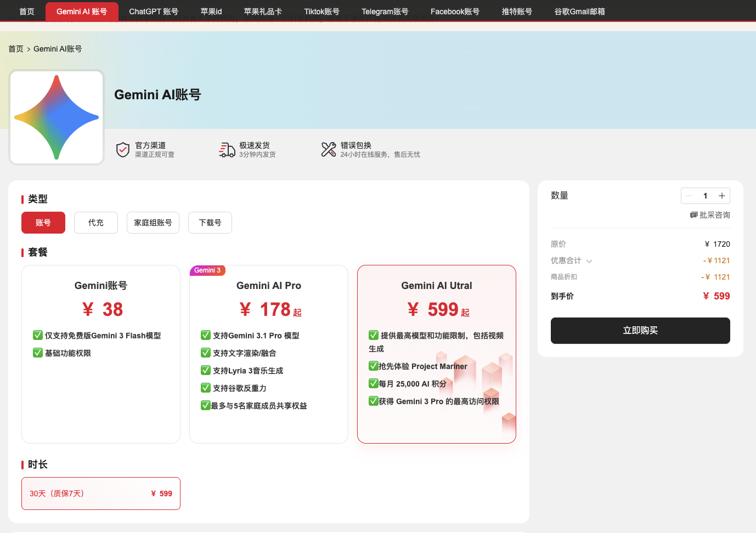
Task: Click the 立即购买 buy now button
Action: click(640, 331)
